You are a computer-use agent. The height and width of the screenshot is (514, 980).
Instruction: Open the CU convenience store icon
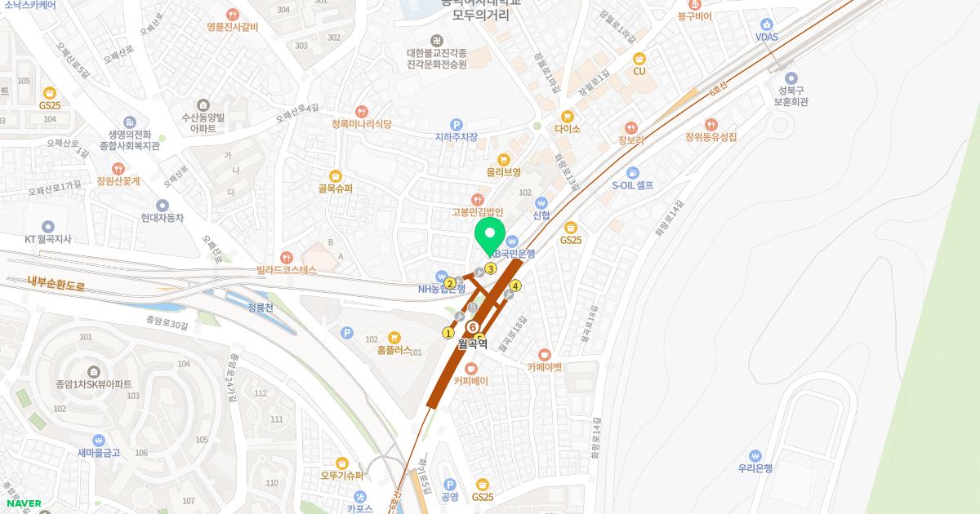coord(639,58)
